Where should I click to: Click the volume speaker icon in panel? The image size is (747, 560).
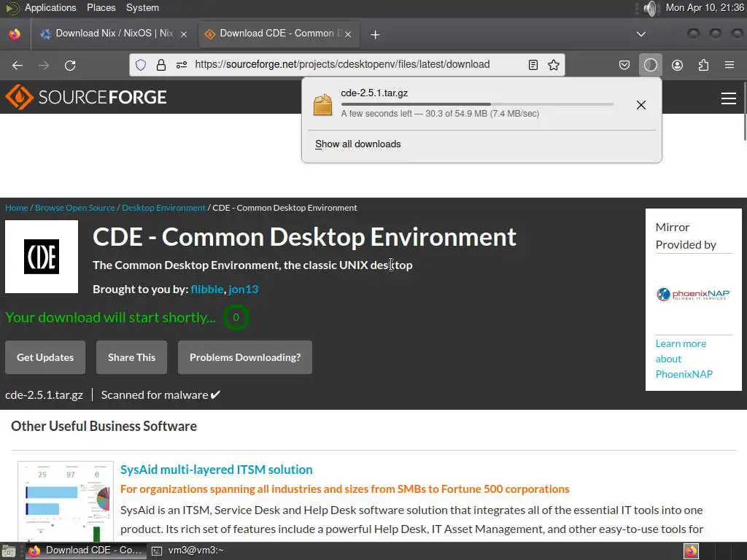coord(650,7)
